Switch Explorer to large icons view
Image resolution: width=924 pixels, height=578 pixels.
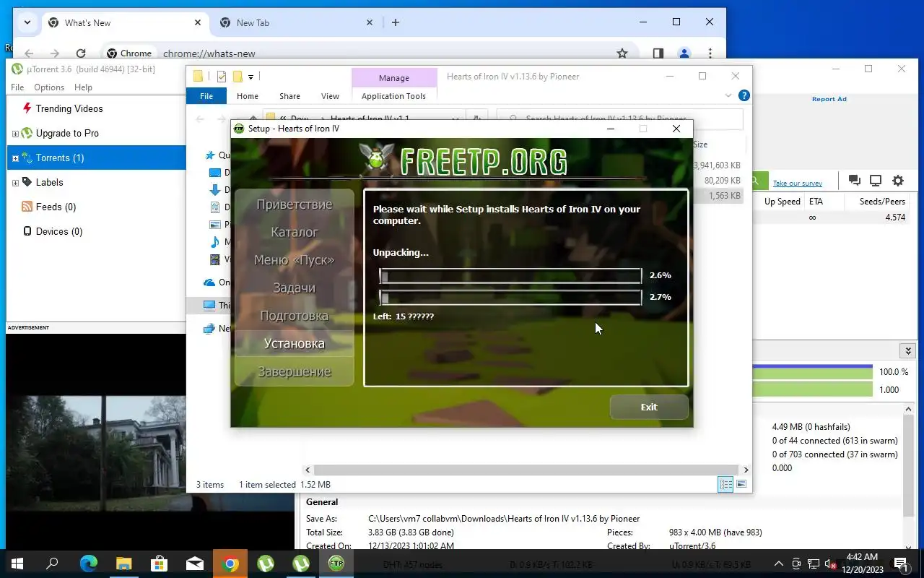741,485
